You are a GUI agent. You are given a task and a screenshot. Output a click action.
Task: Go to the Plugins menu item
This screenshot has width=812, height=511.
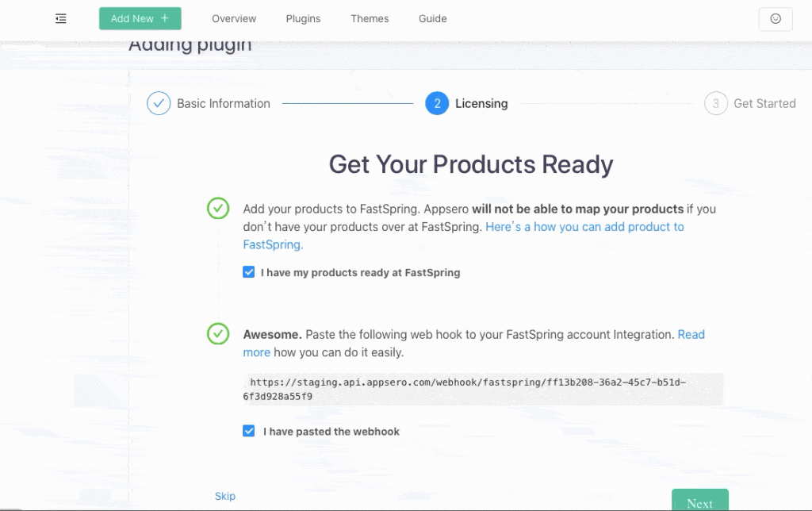click(303, 19)
